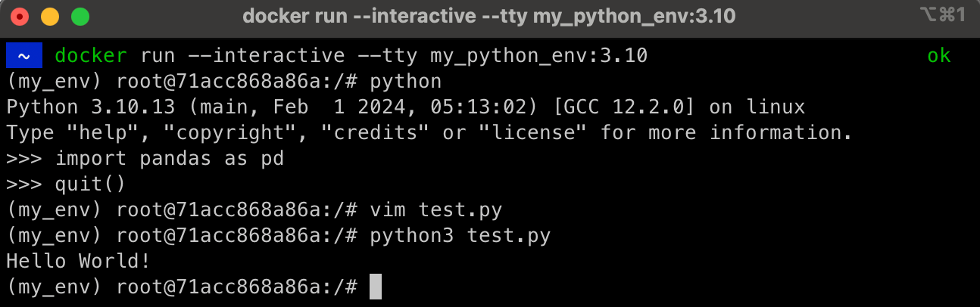Click the my_python_env:3.10 image name in command
This screenshot has width=980, height=307.
[x=538, y=56]
